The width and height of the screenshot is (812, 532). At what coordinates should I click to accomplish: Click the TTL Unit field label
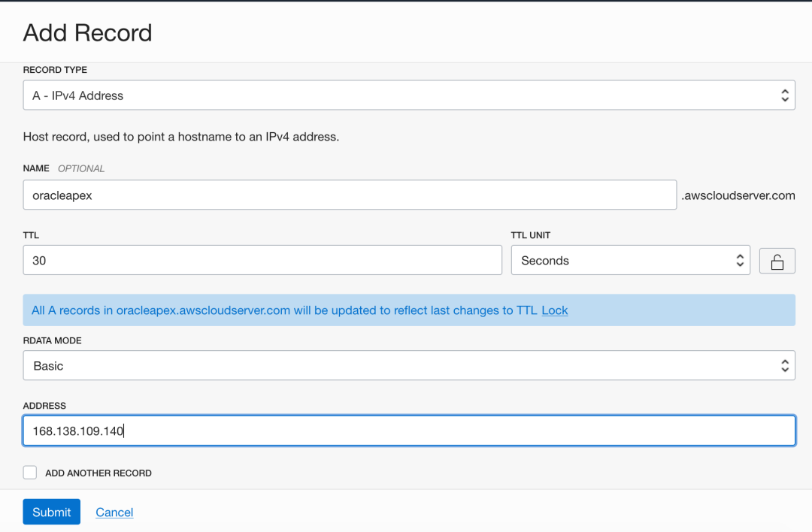(x=531, y=235)
